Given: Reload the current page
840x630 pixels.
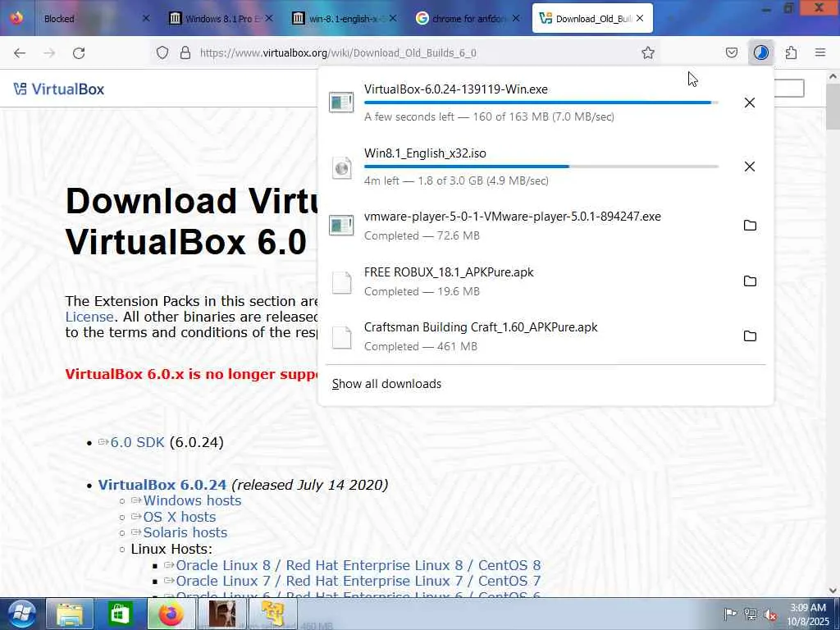Looking at the screenshot, I should pyautogui.click(x=79, y=52).
